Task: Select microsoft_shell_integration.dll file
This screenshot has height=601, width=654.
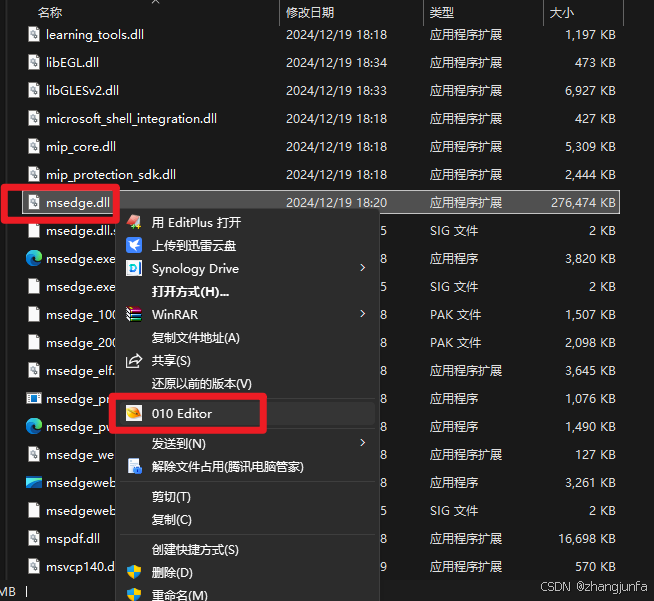Action: click(131, 119)
